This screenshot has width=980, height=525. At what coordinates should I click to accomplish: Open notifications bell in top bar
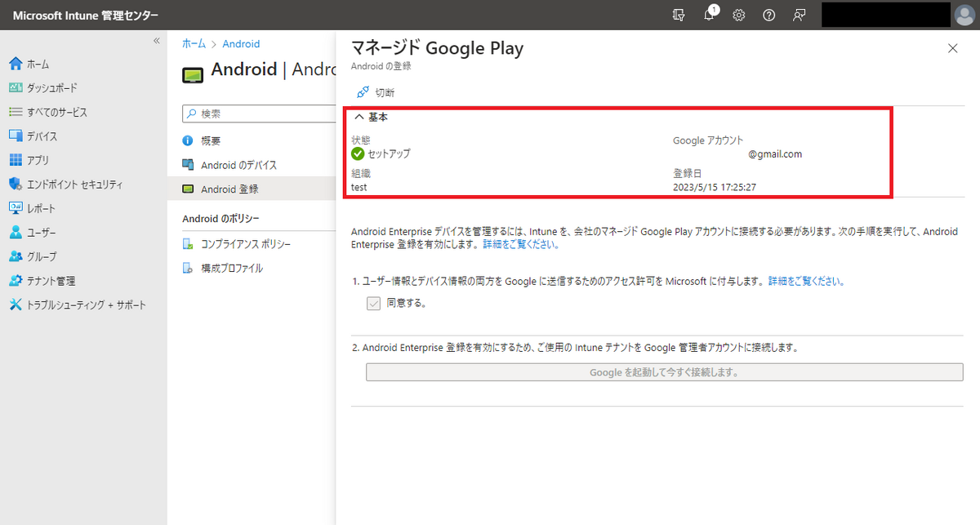pos(709,15)
